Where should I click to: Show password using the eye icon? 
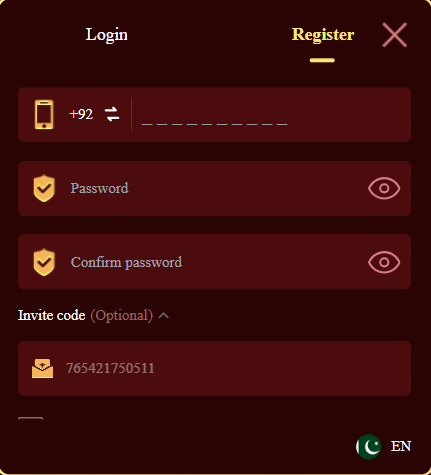click(x=384, y=188)
